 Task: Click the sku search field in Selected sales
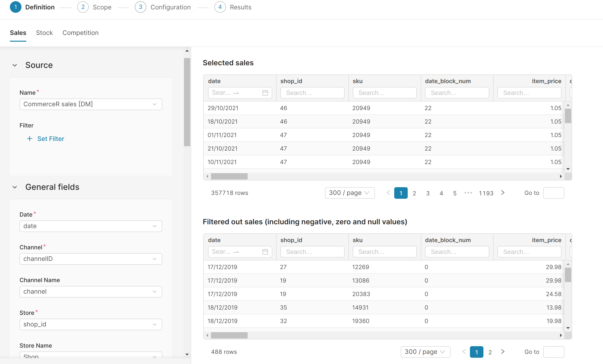pos(385,93)
